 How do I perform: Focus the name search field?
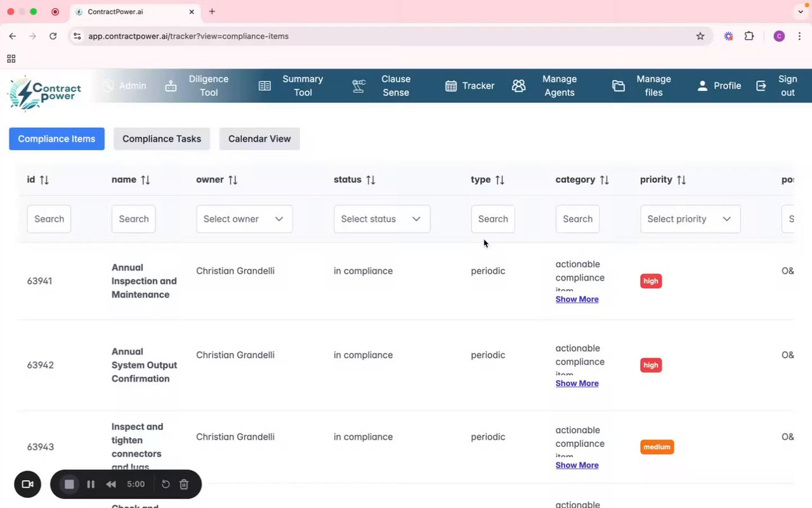(134, 219)
